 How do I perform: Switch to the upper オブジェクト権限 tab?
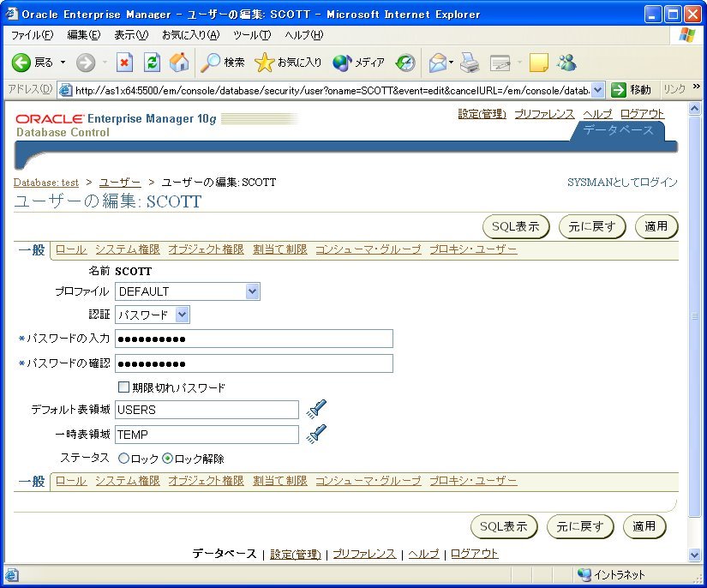206,249
